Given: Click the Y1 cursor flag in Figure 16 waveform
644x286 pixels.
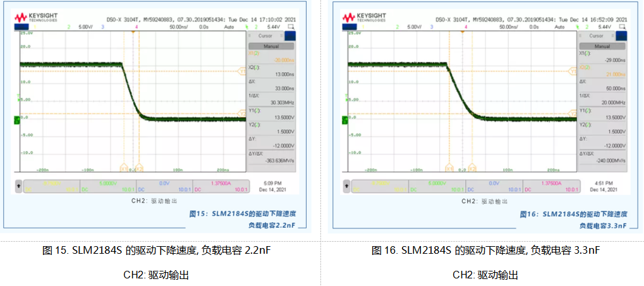Looking at the screenshot, I should pyautogui.click(x=573, y=71).
